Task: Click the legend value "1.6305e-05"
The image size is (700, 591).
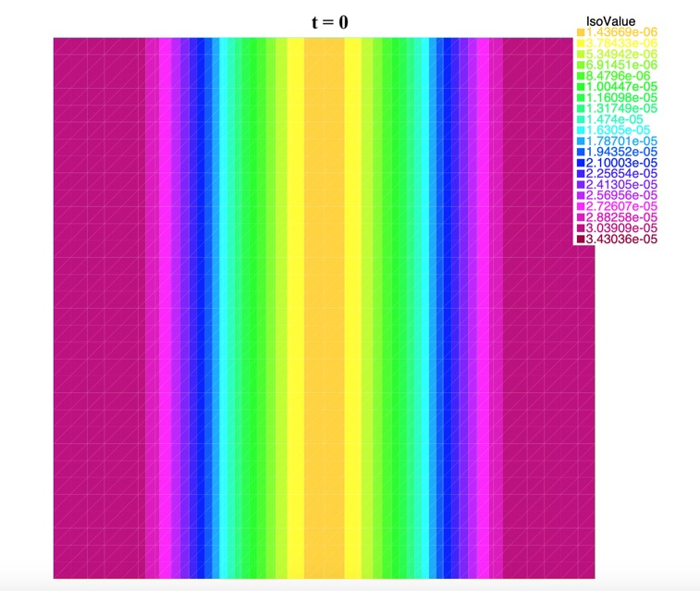Action: point(618,130)
